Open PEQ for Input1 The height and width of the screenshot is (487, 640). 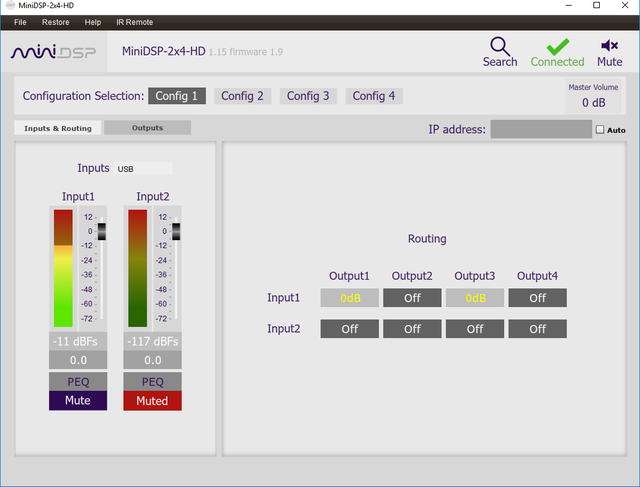click(x=78, y=382)
